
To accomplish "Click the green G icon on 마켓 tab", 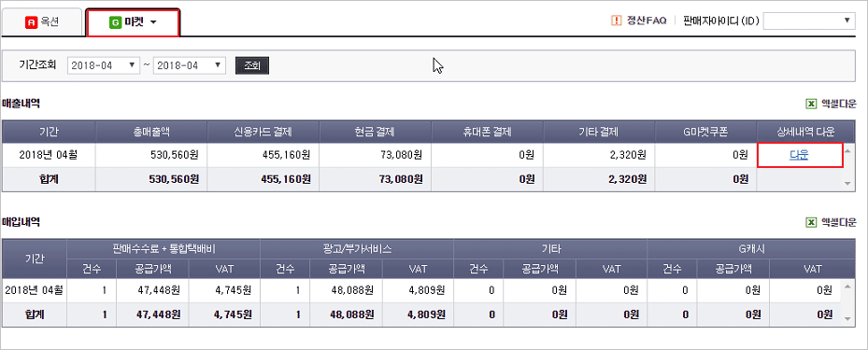I will [x=115, y=22].
